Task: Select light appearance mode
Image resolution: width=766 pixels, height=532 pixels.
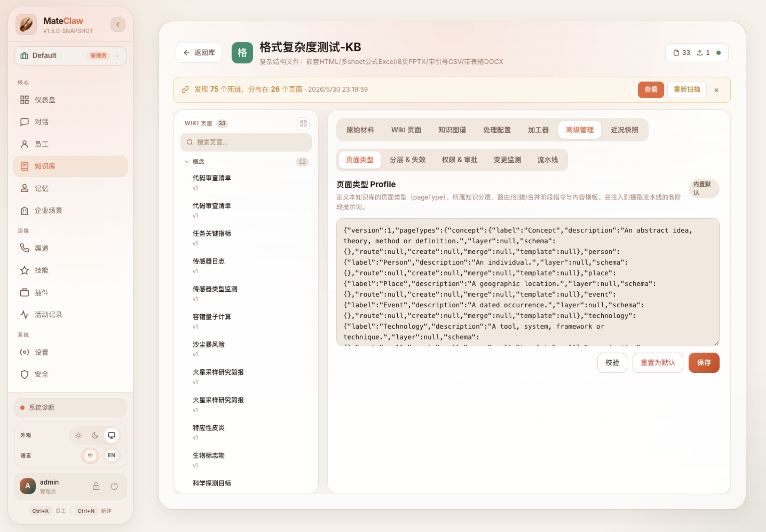Action: (x=78, y=435)
